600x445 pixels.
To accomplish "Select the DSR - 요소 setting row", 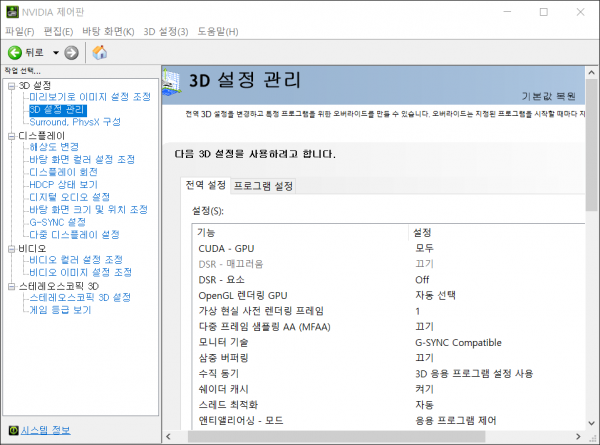I will point(388,280).
